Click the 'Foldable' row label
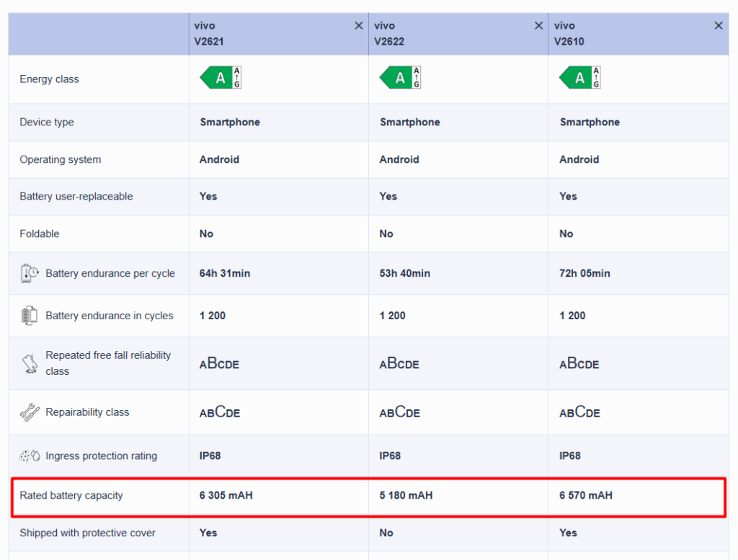Image resolution: width=738 pixels, height=560 pixels. 40,234
